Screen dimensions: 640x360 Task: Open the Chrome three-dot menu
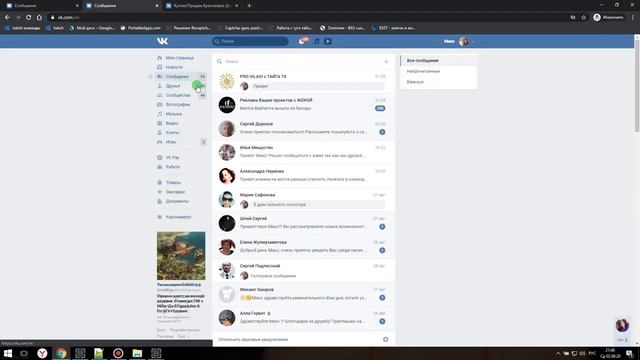click(x=633, y=18)
